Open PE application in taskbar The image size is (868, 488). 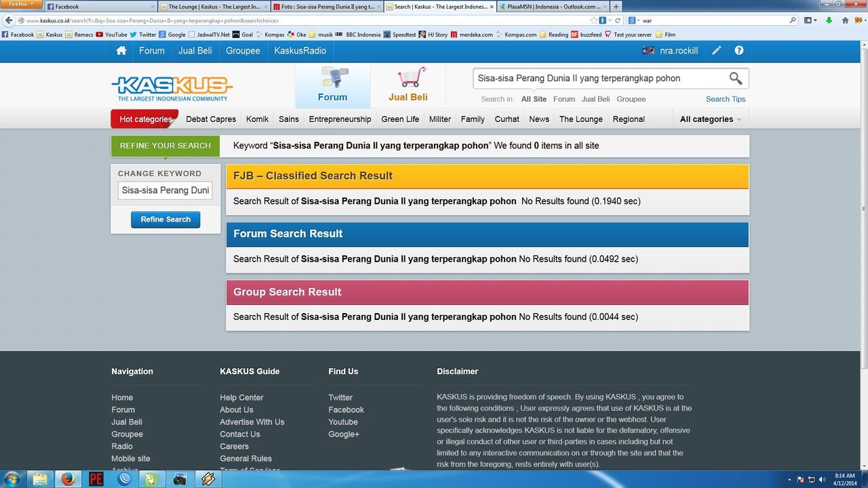pos(96,479)
